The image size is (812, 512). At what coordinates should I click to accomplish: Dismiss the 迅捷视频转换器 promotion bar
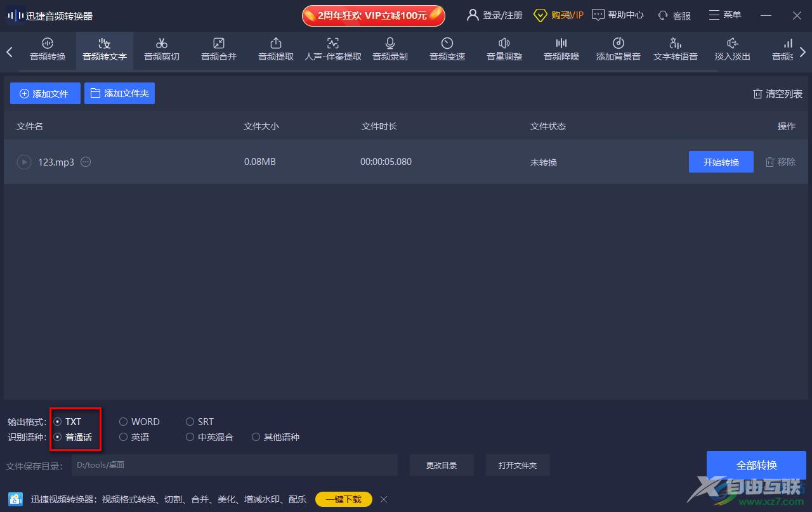[x=384, y=499]
